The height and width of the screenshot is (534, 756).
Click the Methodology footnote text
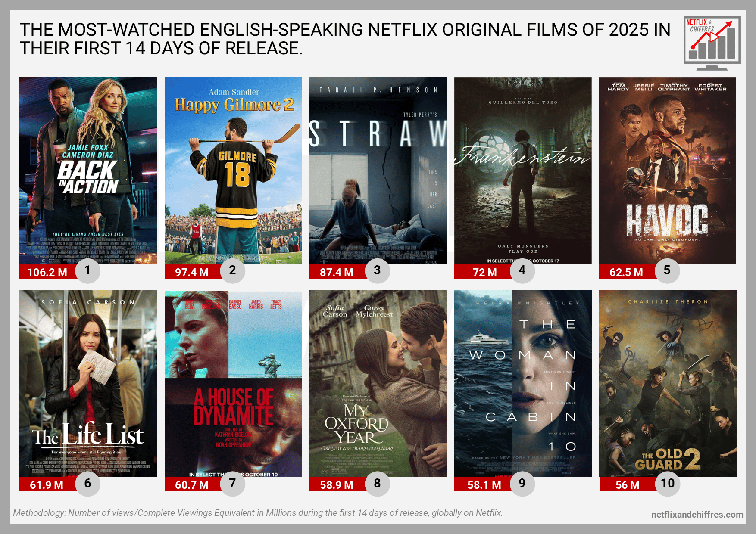[258, 513]
